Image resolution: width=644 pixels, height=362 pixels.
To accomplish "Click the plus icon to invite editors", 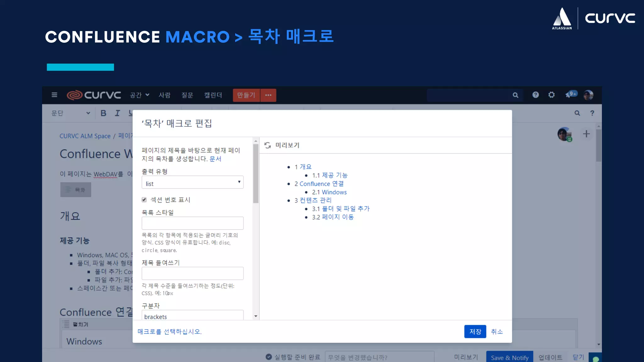I will tap(586, 134).
